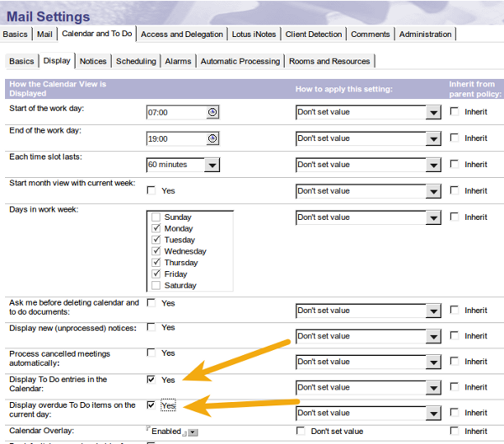504x444 pixels.
Task: Open Rooms and Resources sub-tab
Action: (329, 61)
